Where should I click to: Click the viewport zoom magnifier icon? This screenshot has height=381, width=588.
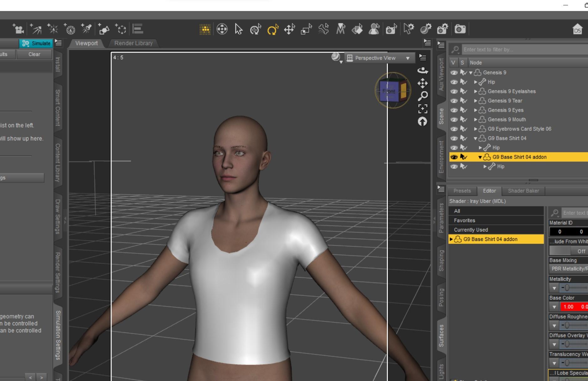coord(423,96)
